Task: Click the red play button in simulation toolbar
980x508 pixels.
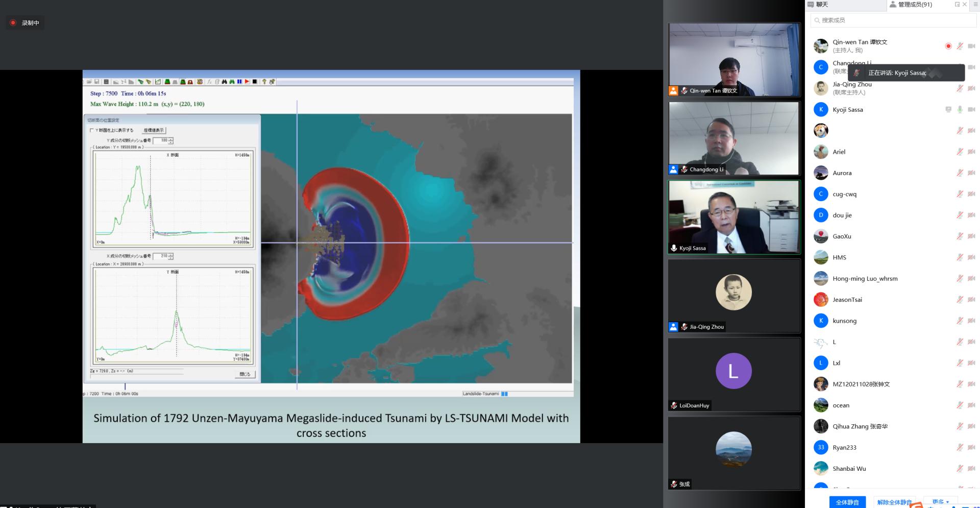Action: [x=247, y=82]
